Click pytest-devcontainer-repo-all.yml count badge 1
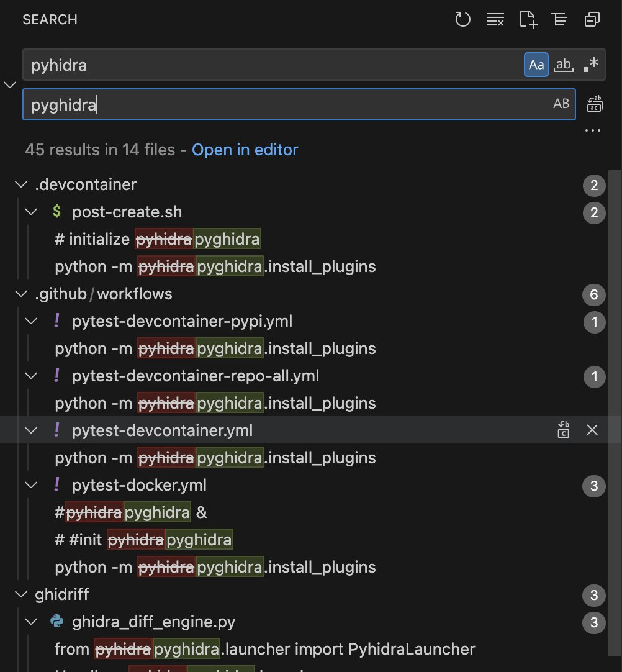622x672 pixels. tap(594, 377)
